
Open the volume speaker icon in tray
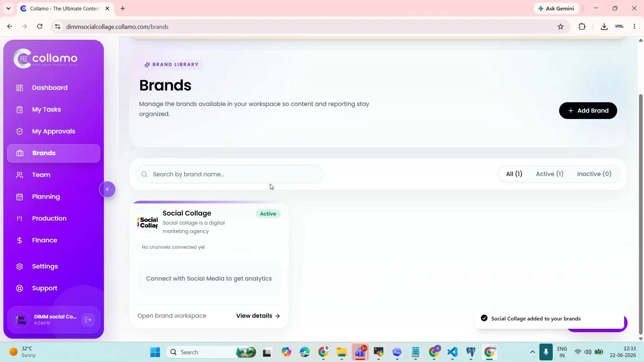tap(588, 352)
